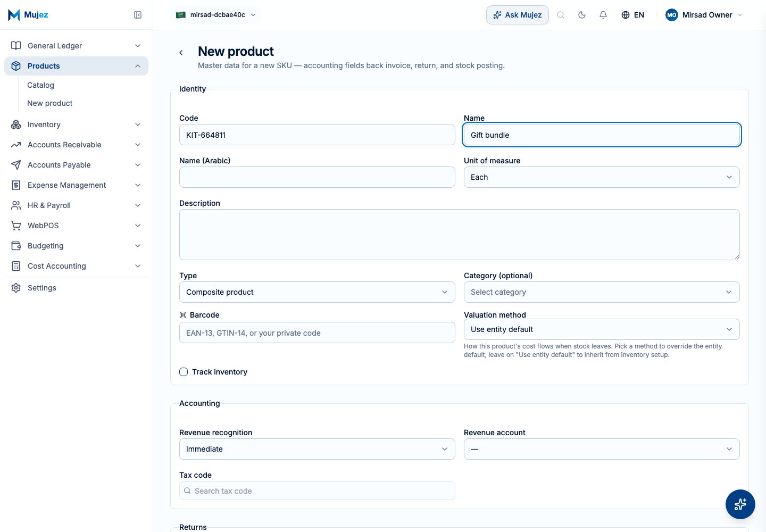Click the Cost Accounting calculator icon

click(x=16, y=266)
